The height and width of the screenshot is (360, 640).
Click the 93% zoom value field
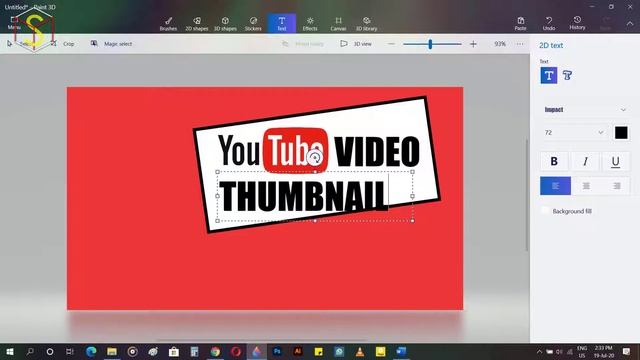500,44
